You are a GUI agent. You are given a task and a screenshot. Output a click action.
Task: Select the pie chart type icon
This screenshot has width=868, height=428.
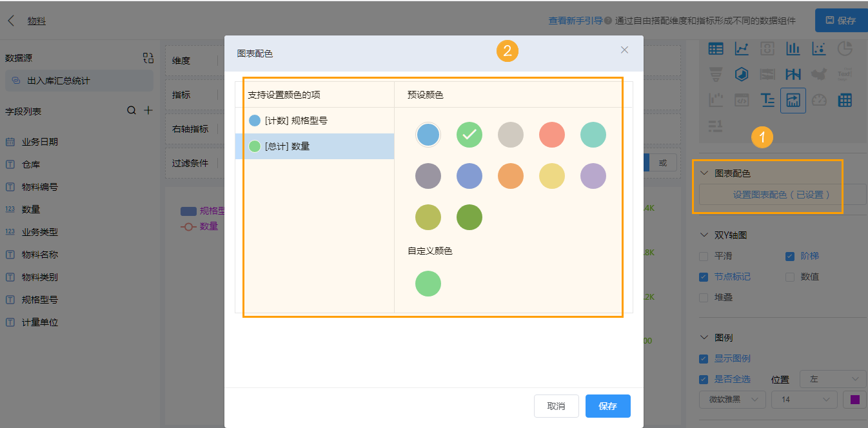coord(845,49)
